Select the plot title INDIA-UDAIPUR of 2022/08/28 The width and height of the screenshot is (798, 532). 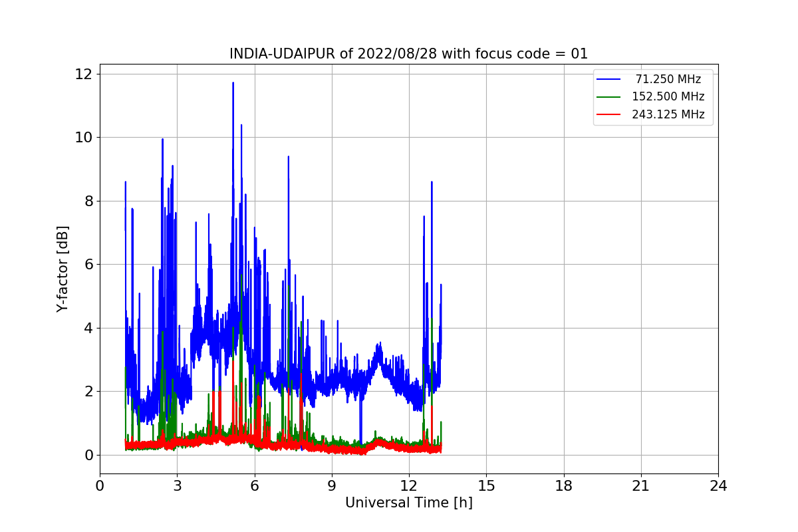[x=408, y=54]
